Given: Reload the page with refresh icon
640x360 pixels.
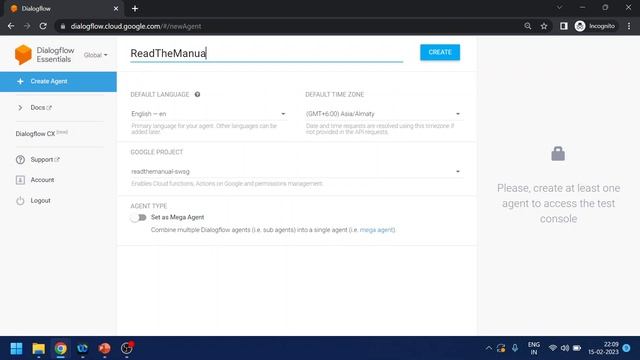Looking at the screenshot, I should [43, 26].
